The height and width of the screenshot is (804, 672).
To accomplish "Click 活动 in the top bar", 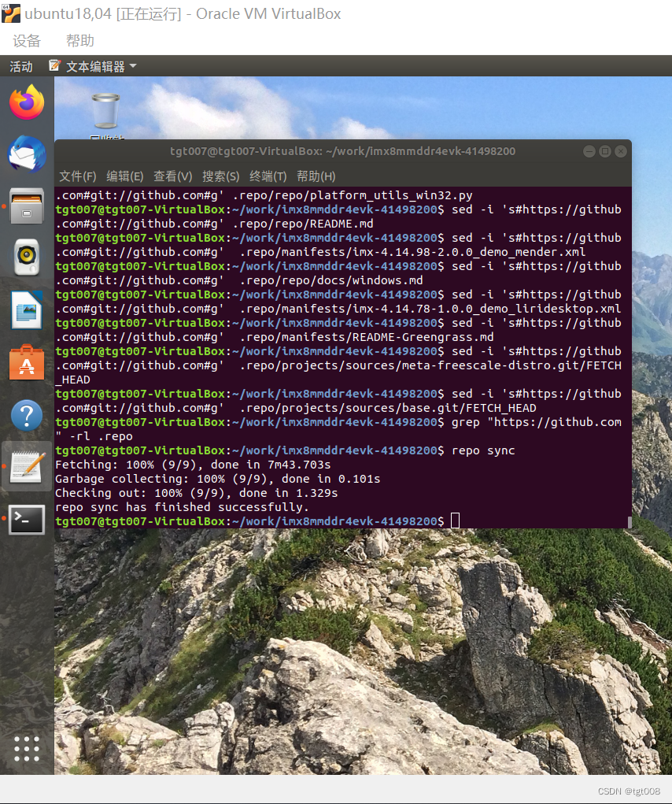I will click(x=20, y=66).
